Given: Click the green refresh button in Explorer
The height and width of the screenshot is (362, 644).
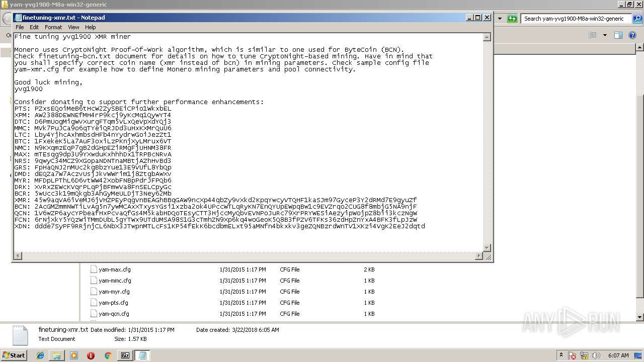Looking at the screenshot, I should coord(512,19).
